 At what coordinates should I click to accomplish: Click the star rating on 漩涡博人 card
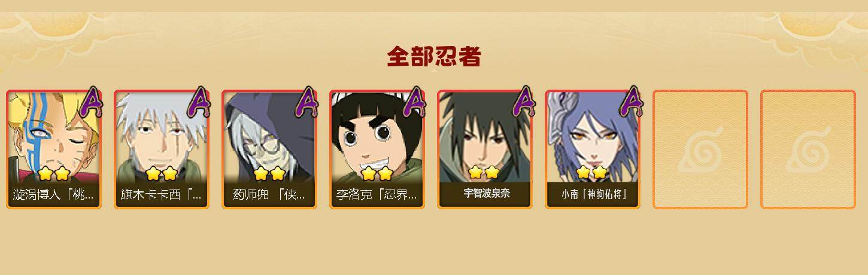pos(54,174)
